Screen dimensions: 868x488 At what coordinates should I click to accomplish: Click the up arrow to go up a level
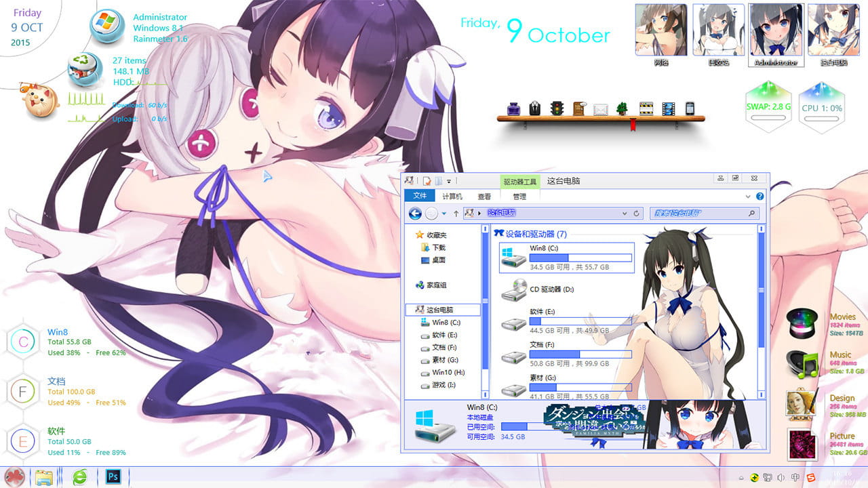point(456,212)
